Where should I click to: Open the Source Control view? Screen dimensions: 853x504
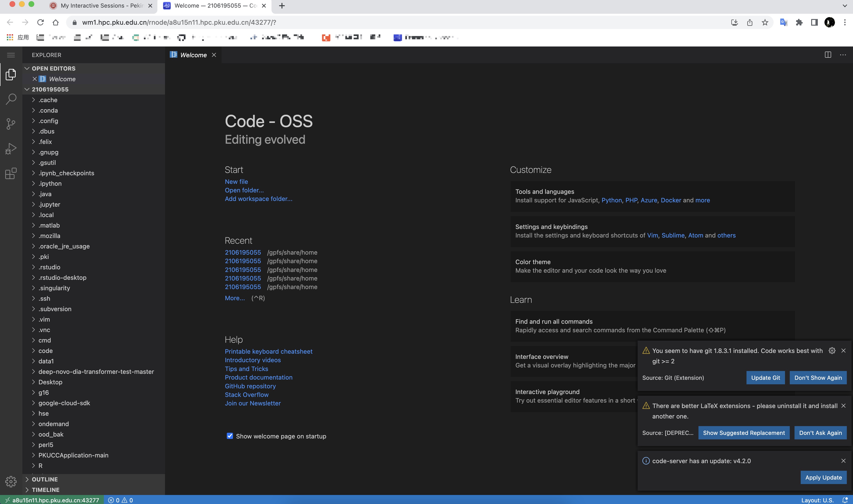11,124
